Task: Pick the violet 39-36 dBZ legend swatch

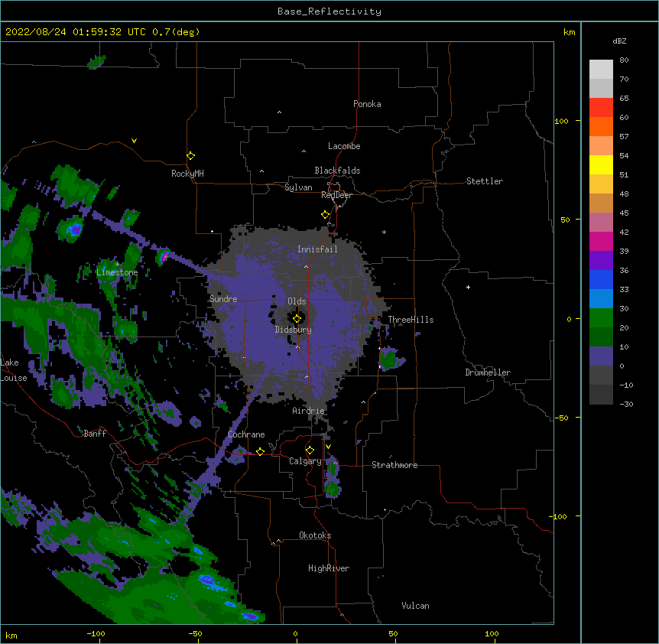Action: pos(601,261)
